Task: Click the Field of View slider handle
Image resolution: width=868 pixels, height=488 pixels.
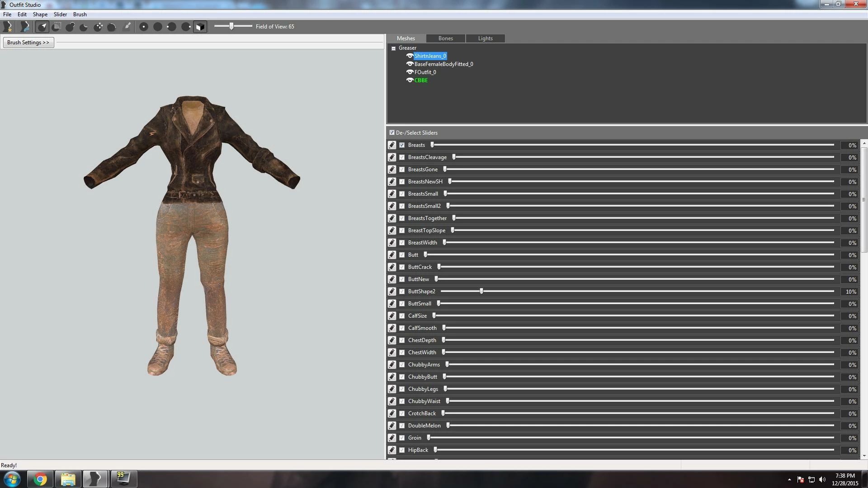Action: tap(231, 26)
